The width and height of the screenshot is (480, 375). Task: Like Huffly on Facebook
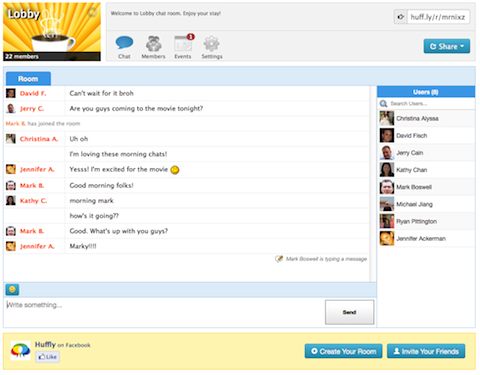coord(48,357)
